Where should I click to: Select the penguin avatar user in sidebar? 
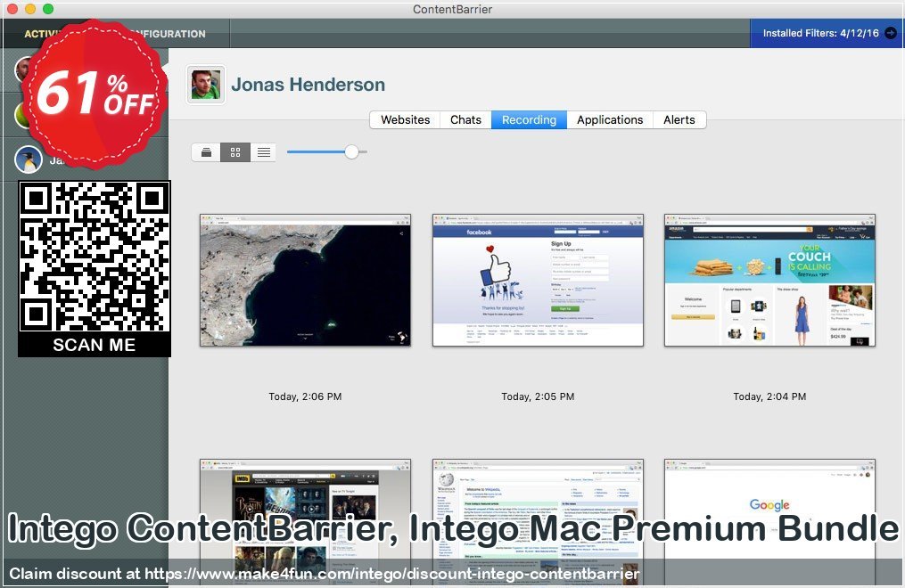tap(29, 159)
